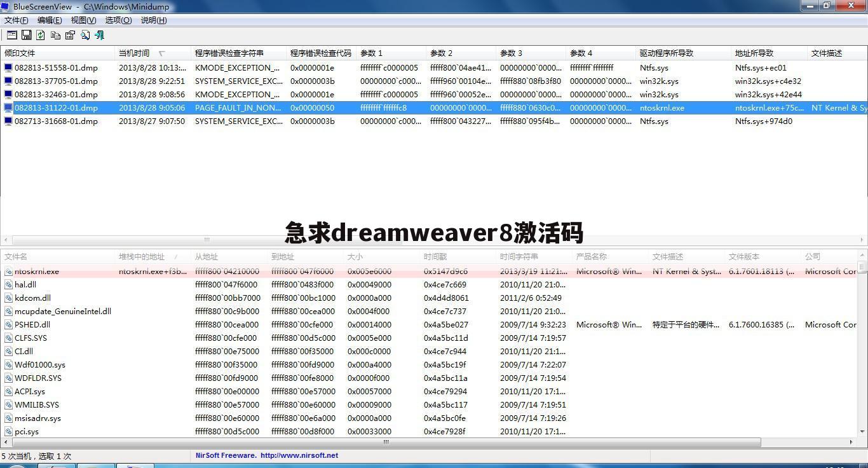Open the NirSoft http://www.nirsoft.net link
The height and width of the screenshot is (468, 868).
[x=299, y=455]
